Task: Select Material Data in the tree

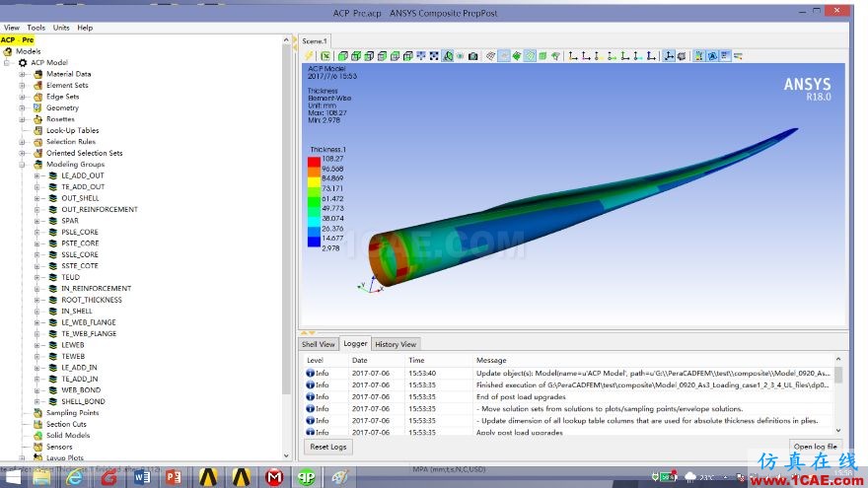Action: point(69,74)
